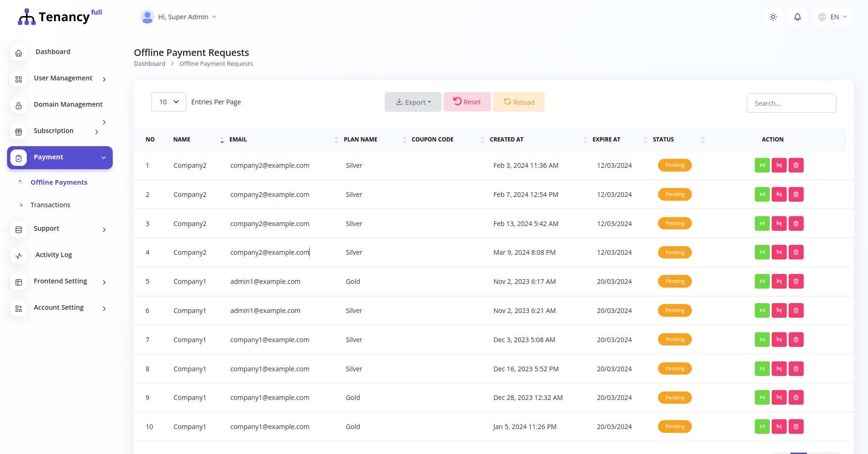The width and height of the screenshot is (868, 454).
Task: Open the Dashboard breadcrumb link
Action: tap(149, 63)
